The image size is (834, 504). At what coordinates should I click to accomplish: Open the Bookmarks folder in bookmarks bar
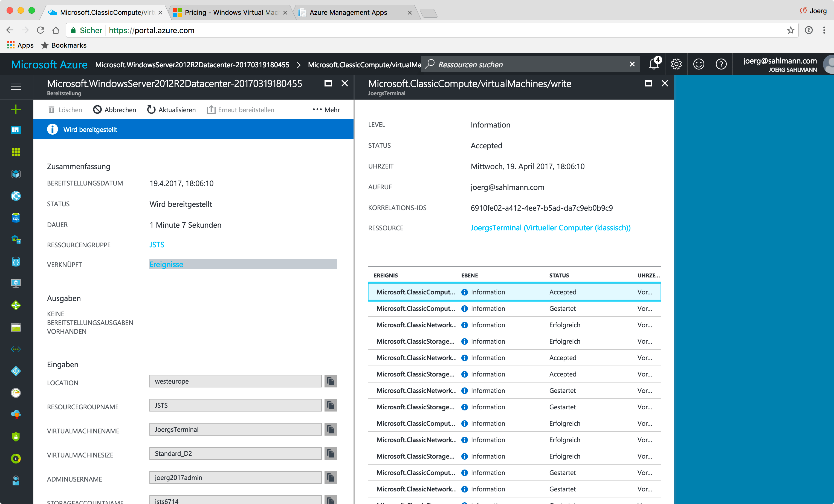tap(64, 45)
